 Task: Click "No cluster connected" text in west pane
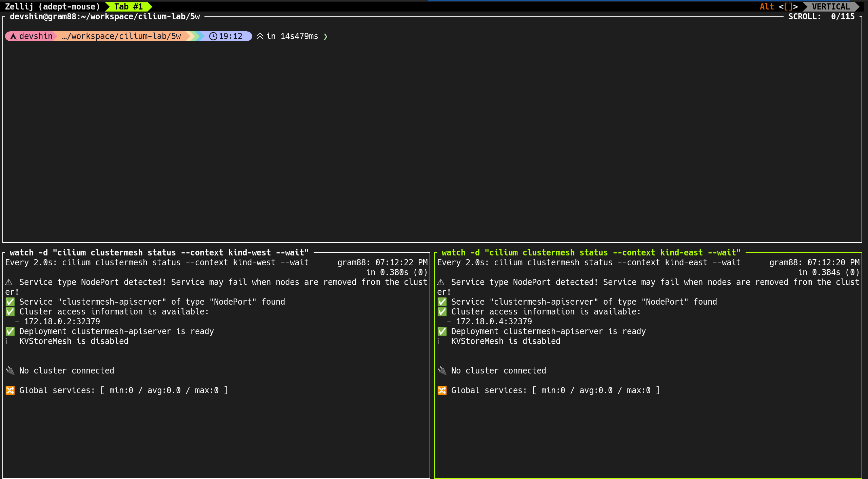pyautogui.click(x=67, y=370)
